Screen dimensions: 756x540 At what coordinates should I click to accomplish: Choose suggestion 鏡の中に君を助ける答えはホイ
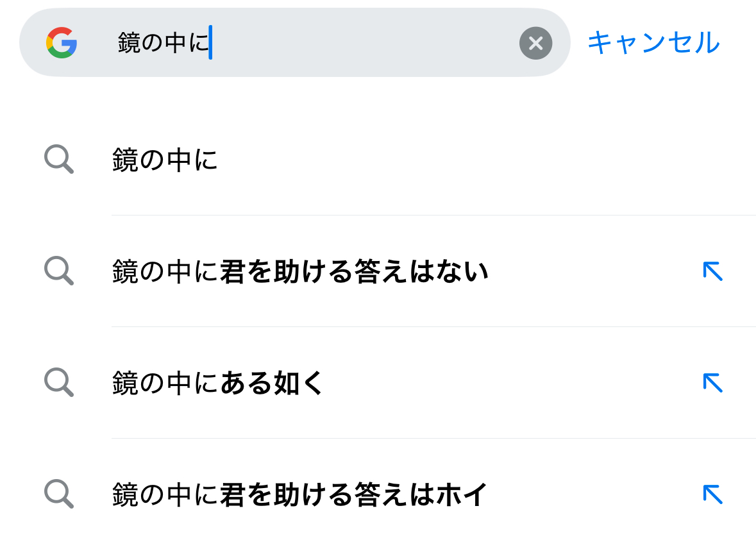(299, 495)
